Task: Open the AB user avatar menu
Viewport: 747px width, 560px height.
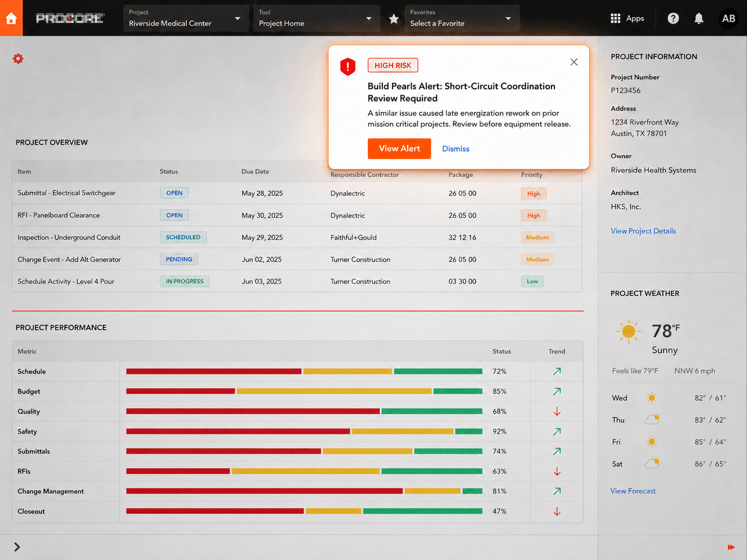Action: 728,19
